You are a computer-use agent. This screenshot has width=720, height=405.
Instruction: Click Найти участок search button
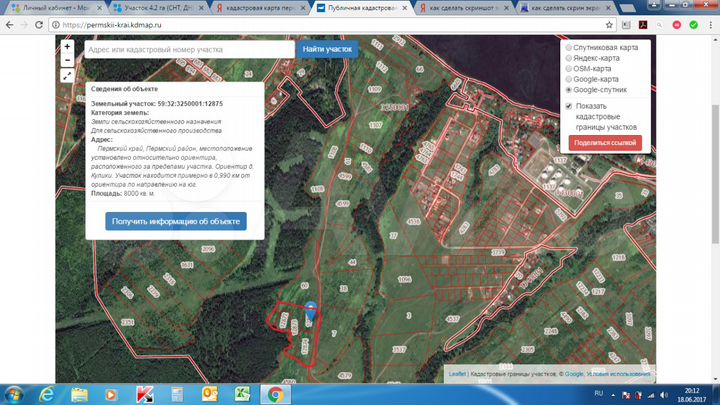click(x=327, y=49)
